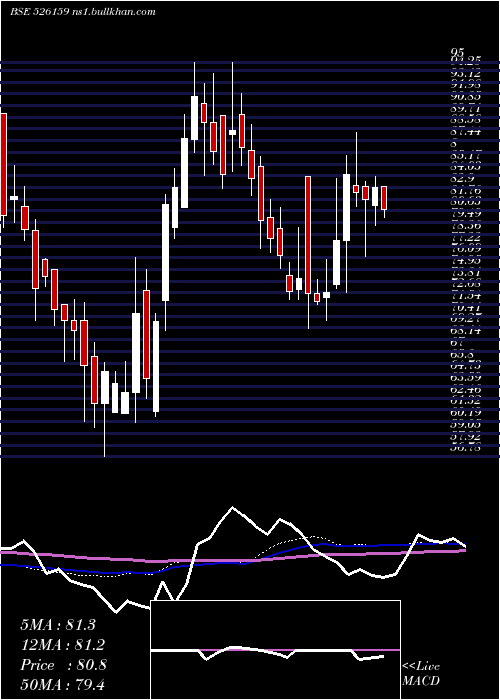
Task: Click the 77.22 price axis label
Action: (x=465, y=240)
